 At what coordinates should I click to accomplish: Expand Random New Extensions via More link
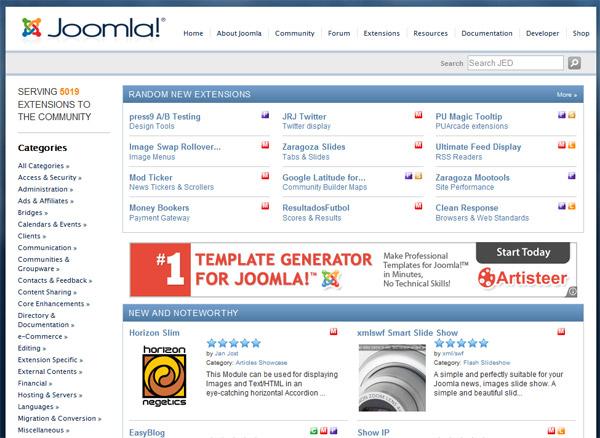coord(566,95)
